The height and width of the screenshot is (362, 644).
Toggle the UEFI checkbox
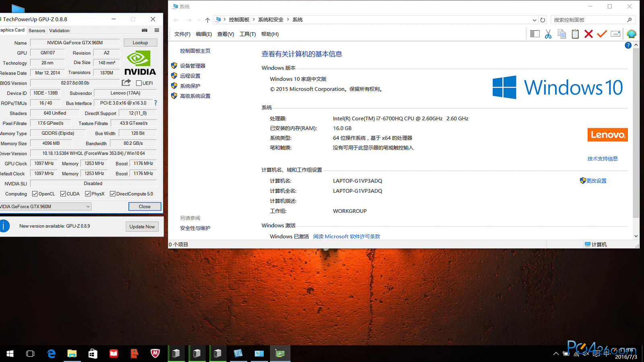(139, 83)
